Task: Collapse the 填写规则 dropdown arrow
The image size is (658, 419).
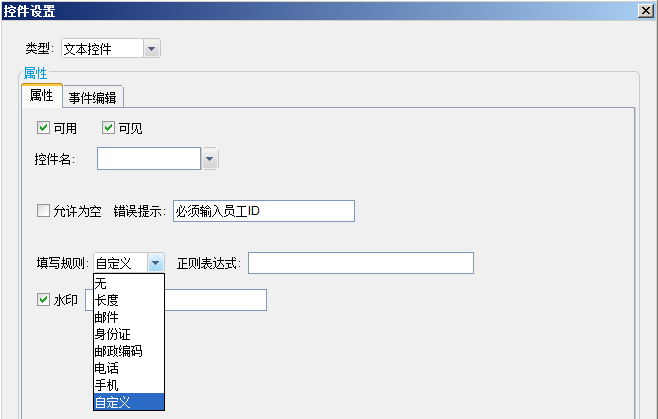Action: pyautogui.click(x=156, y=263)
